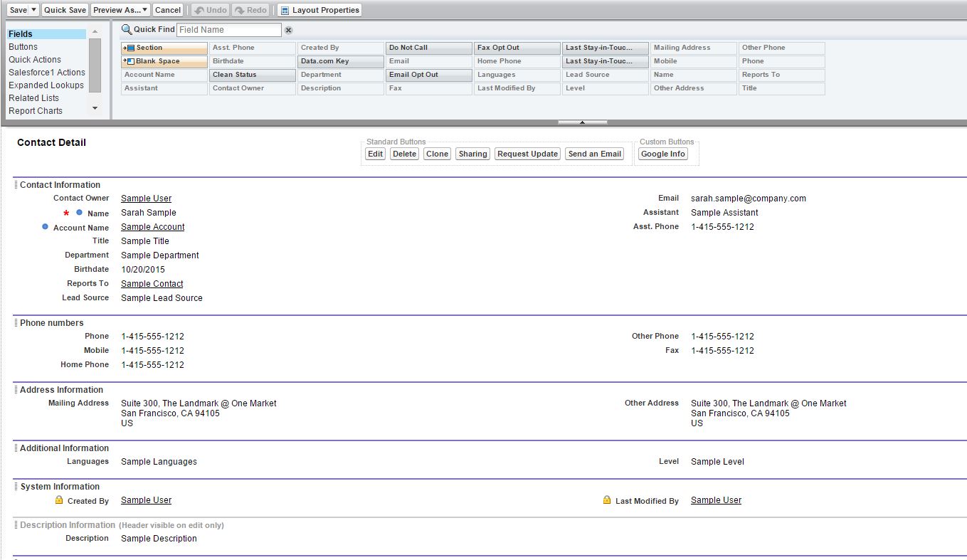Select the Blank Space palette element
Image resolution: width=967 pixels, height=560 pixels.
[x=164, y=61]
